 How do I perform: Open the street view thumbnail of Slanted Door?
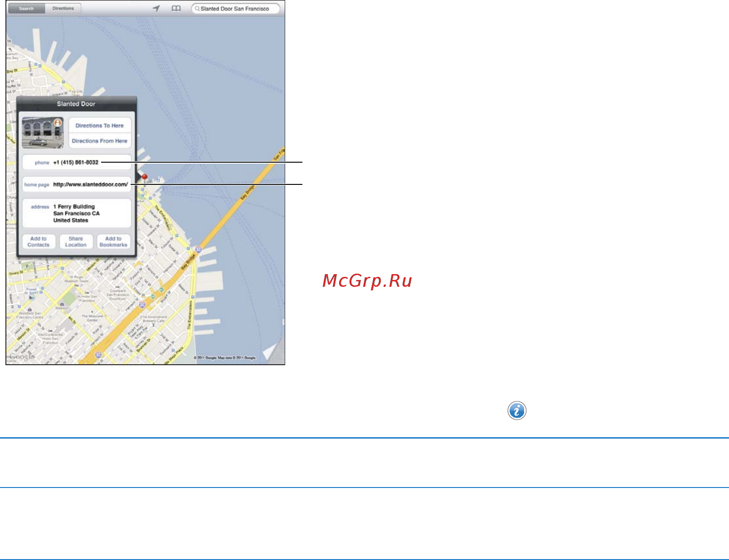click(x=43, y=133)
